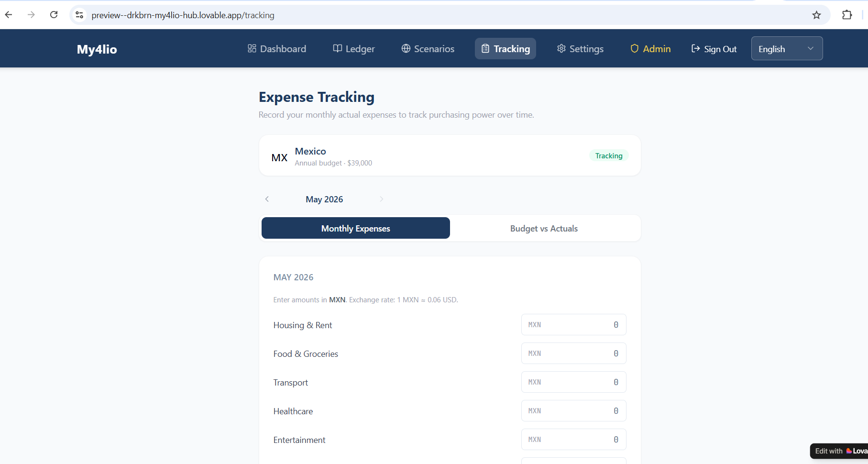Click the Transport label
This screenshot has height=464, width=868.
point(291,383)
